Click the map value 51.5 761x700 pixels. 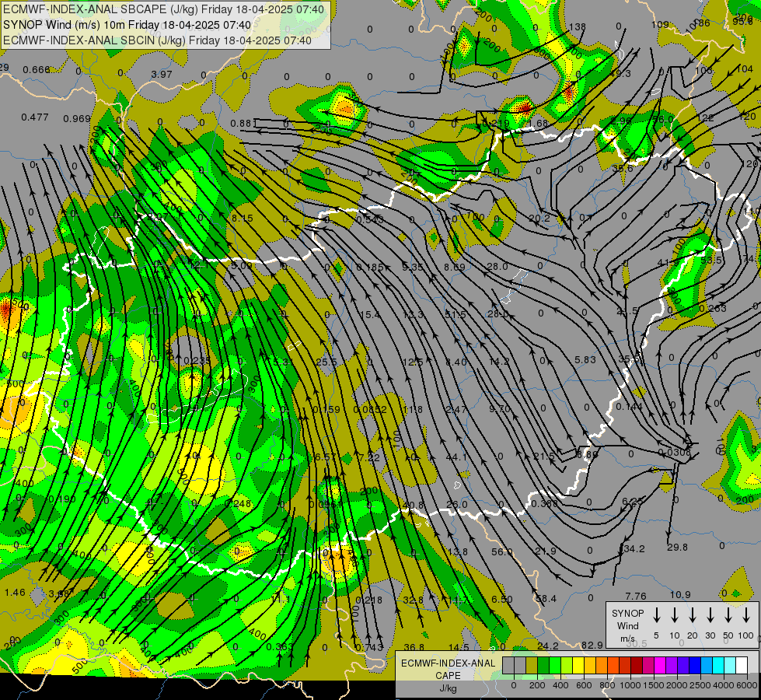click(456, 315)
